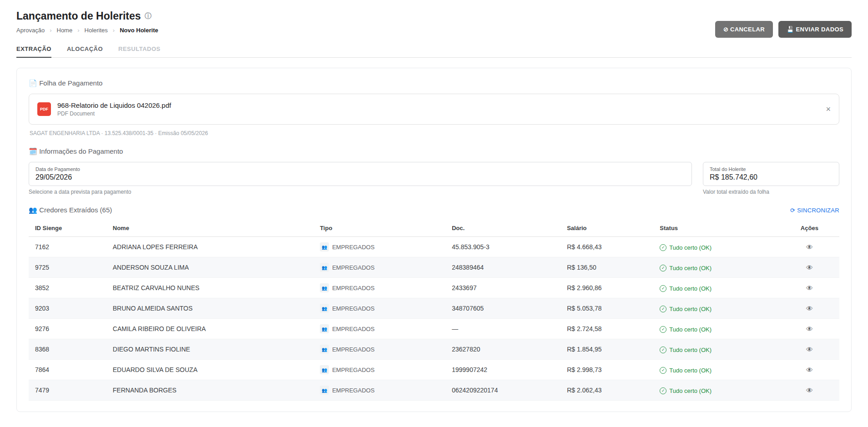Viewport: 868px width, 427px height.
Task: Click document number 1999907242
Action: [469, 370]
